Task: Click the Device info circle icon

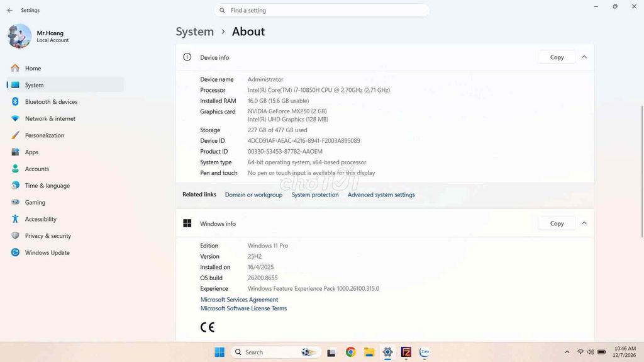Action: [187, 57]
